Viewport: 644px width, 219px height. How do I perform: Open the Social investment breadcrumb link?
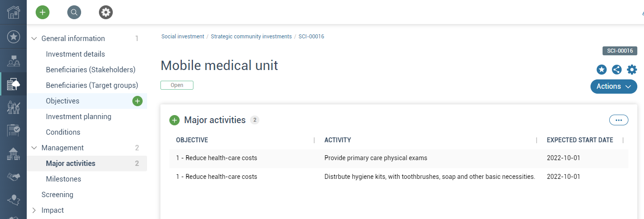(183, 37)
